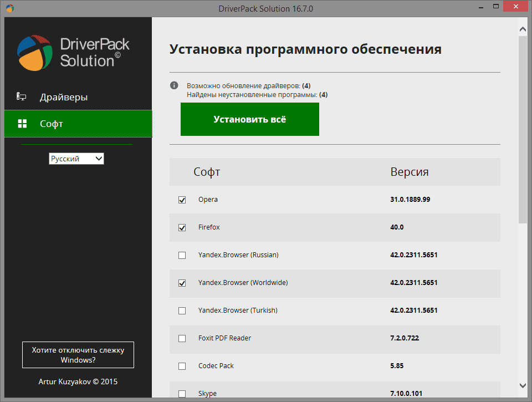The width and height of the screenshot is (532, 402).
Task: Click the Найдены неустановленные программы line
Action: 257,95
